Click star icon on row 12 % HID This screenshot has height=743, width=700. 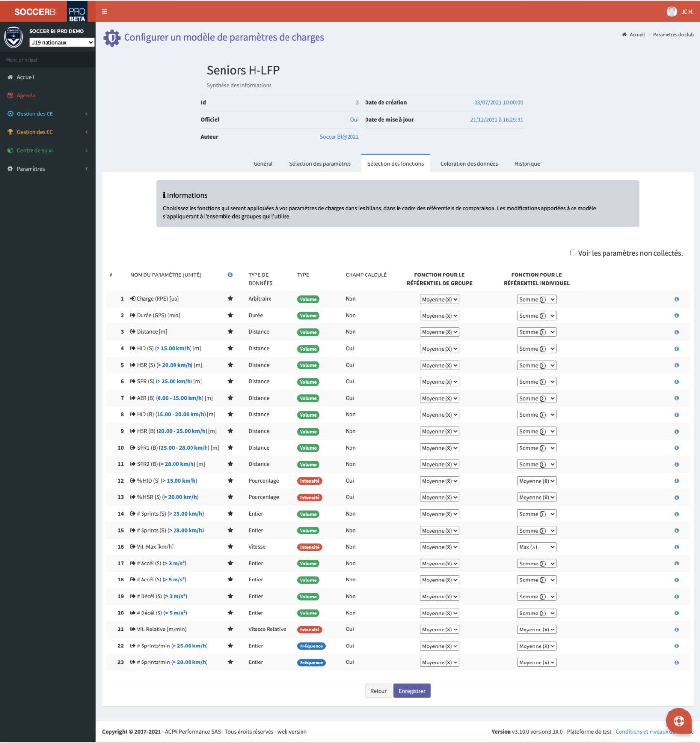(x=230, y=481)
